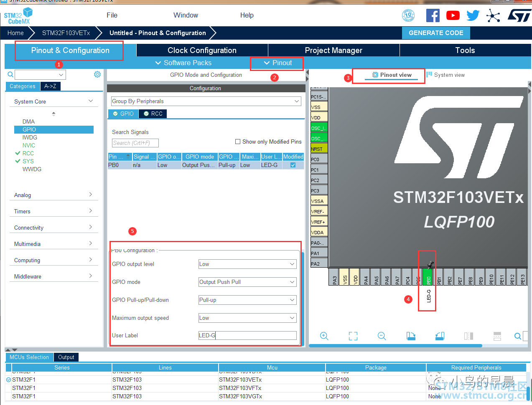Click the STM32F103VETx breadcrumb

pos(66,33)
